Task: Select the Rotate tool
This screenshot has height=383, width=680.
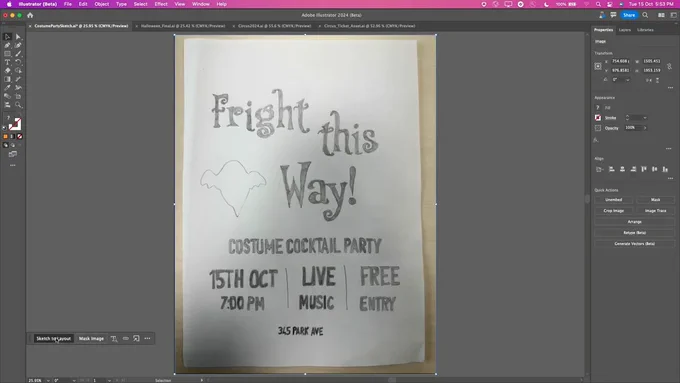Action: click(x=18, y=62)
